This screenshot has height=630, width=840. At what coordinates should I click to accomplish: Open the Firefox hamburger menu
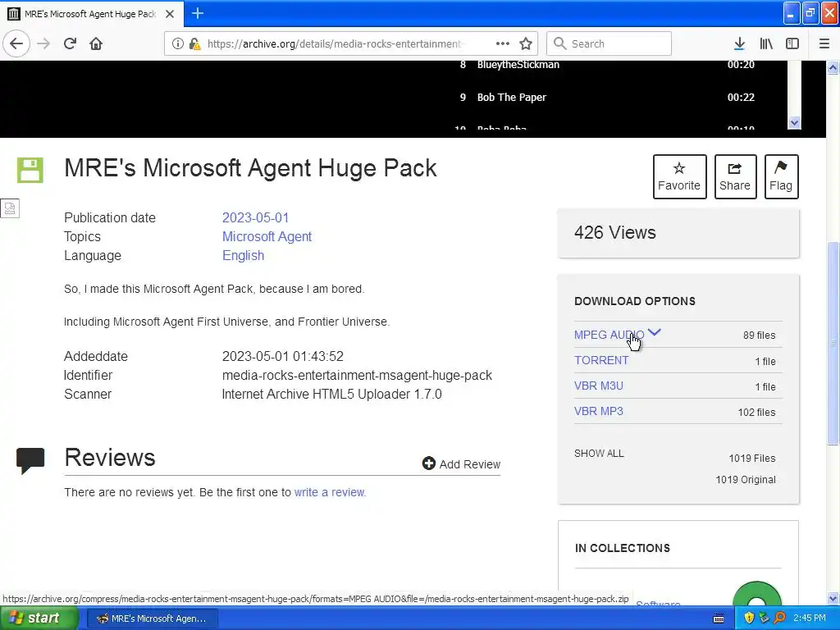pos(824,43)
